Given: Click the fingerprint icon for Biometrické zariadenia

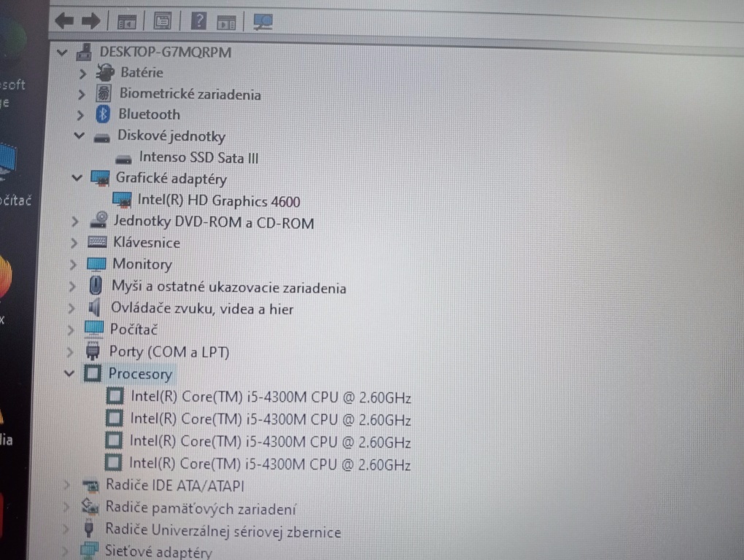Looking at the screenshot, I should pyautogui.click(x=104, y=93).
